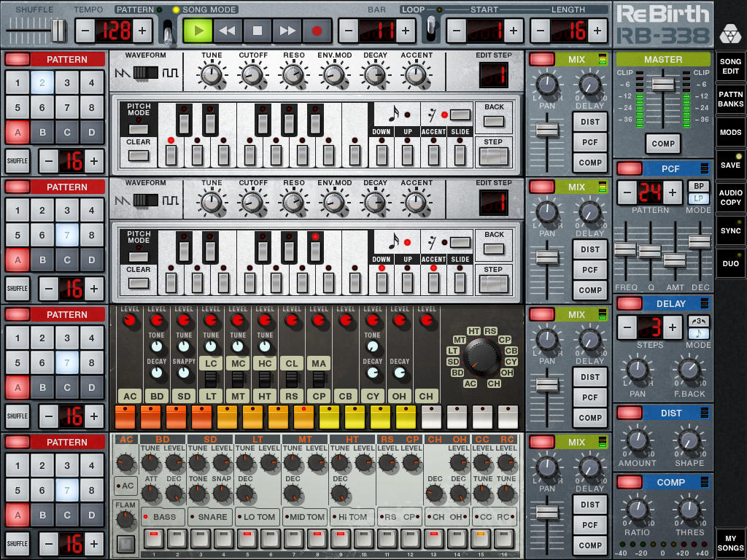The image size is (747, 560).
Task: Click the PCF FREQ slider
Action: (625, 249)
